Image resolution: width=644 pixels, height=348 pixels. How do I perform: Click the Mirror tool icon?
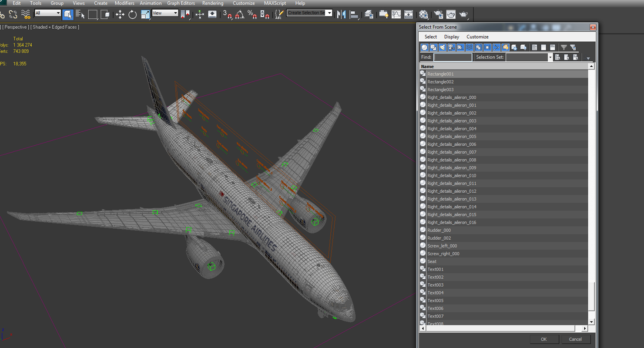(342, 14)
